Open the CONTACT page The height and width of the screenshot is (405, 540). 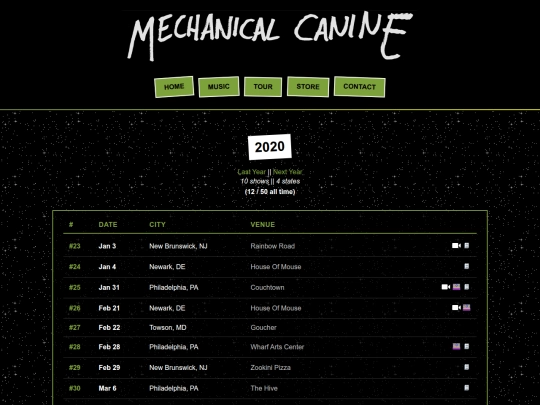pos(360,87)
